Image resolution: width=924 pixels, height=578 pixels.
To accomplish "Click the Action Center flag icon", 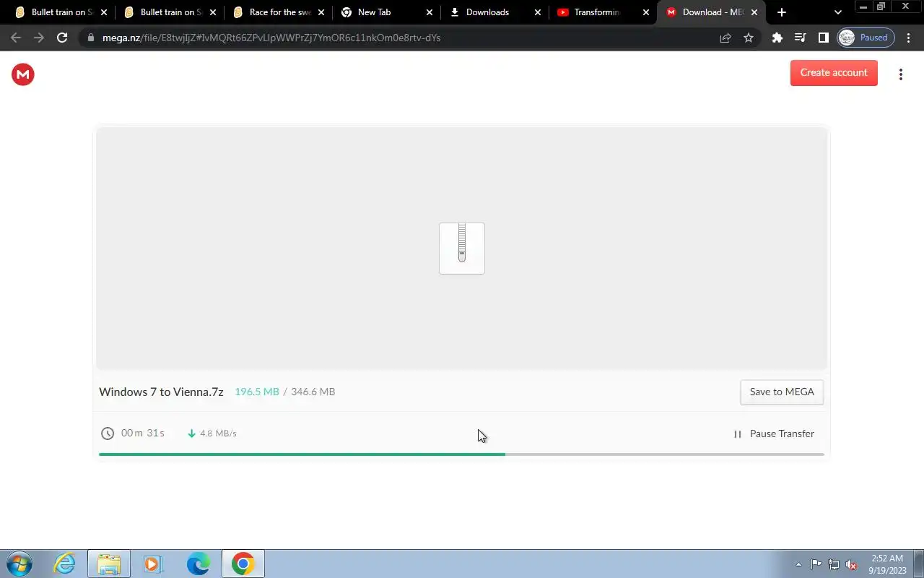I will (x=816, y=564).
